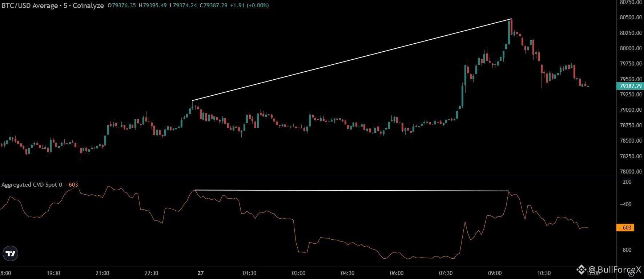Click the 80250.00 price axis label

(631, 33)
